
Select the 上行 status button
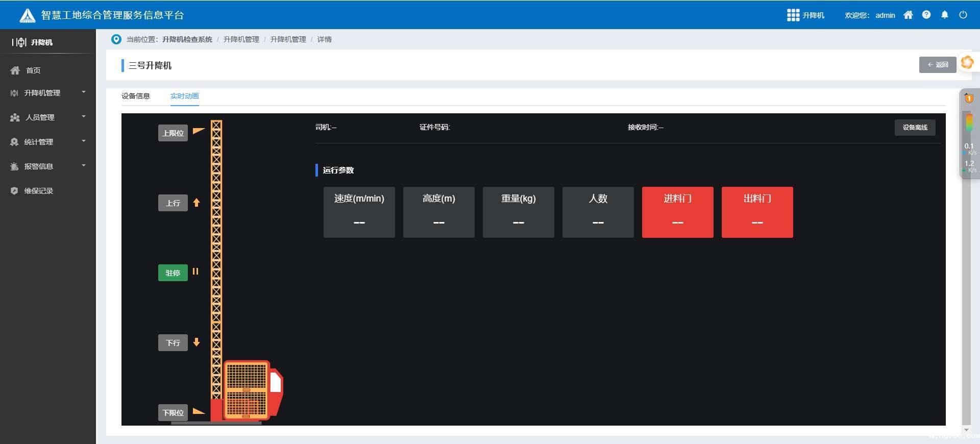tap(173, 203)
